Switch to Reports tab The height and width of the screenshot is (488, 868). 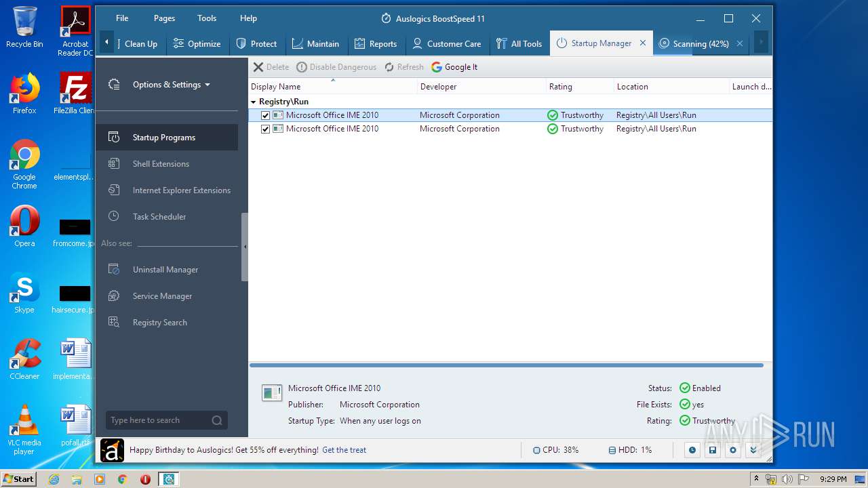click(x=376, y=43)
